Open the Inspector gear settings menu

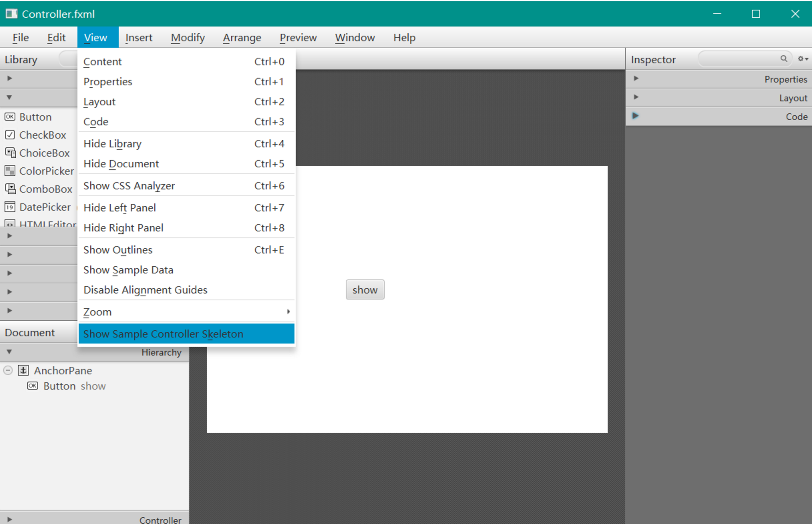click(802, 59)
